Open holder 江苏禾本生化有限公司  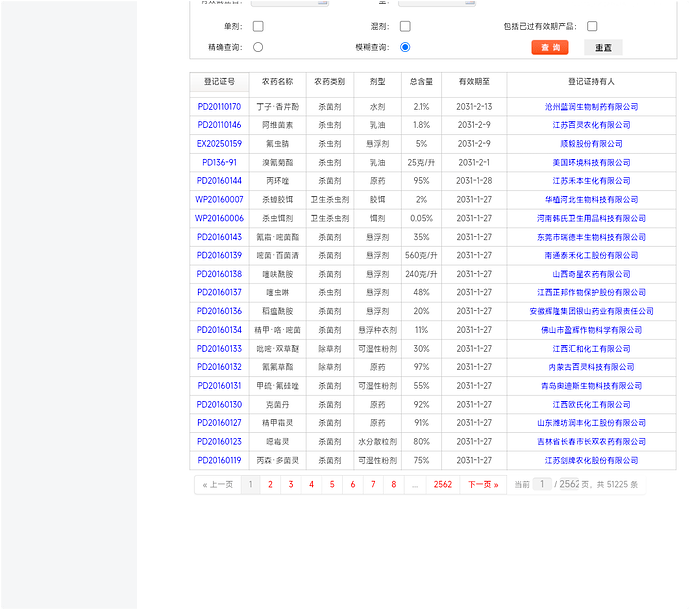tap(591, 181)
